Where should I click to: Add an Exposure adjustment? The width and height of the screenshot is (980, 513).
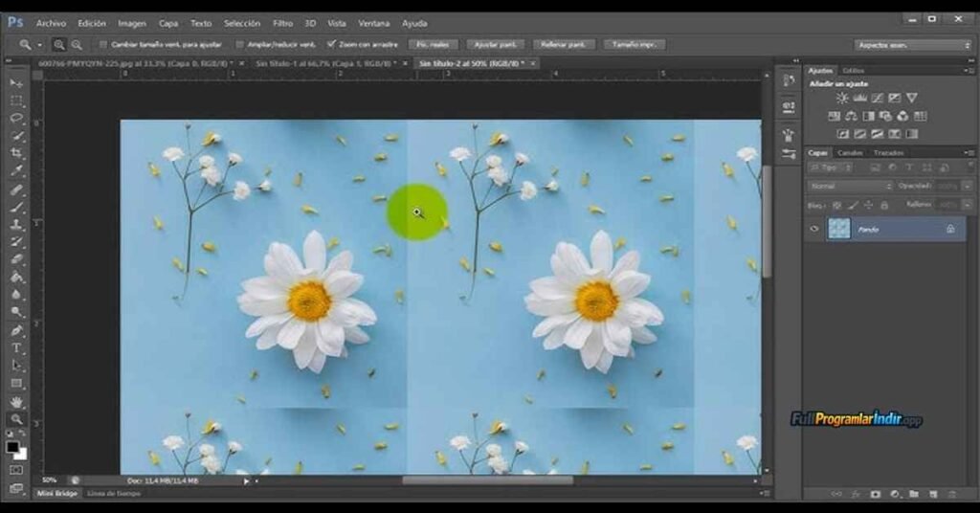pos(895,98)
